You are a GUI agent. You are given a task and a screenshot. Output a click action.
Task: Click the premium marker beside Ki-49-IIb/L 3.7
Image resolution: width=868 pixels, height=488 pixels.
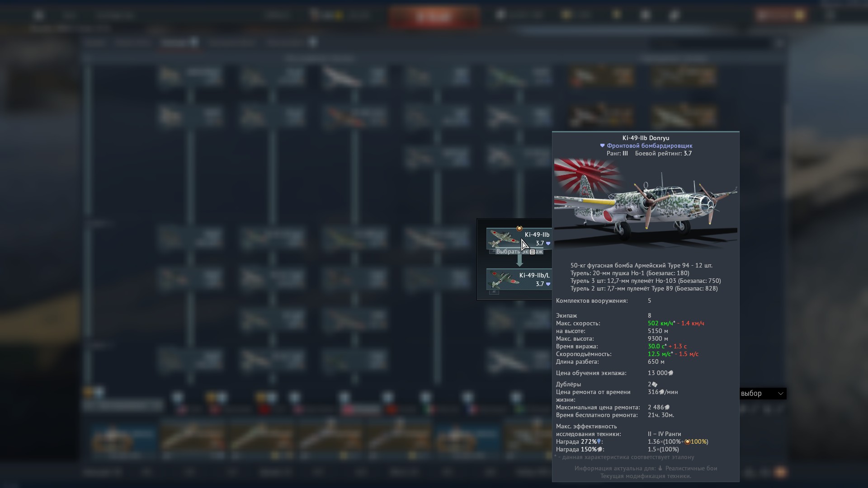pyautogui.click(x=548, y=284)
